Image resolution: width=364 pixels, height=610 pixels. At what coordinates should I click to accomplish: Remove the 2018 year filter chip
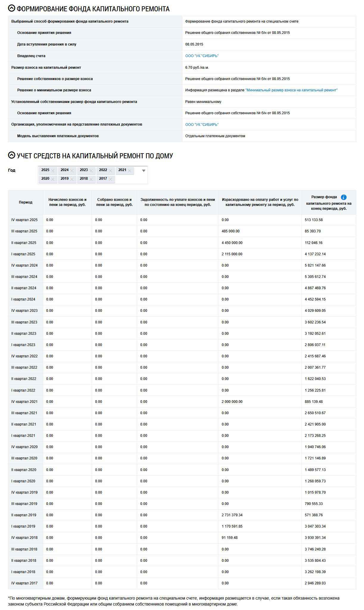coord(91,179)
